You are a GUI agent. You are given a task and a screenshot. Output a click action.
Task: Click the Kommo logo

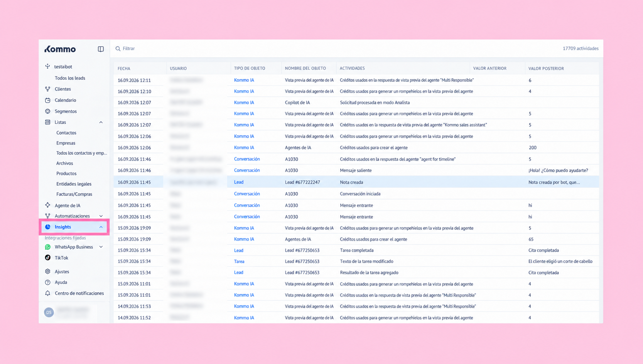(60, 49)
